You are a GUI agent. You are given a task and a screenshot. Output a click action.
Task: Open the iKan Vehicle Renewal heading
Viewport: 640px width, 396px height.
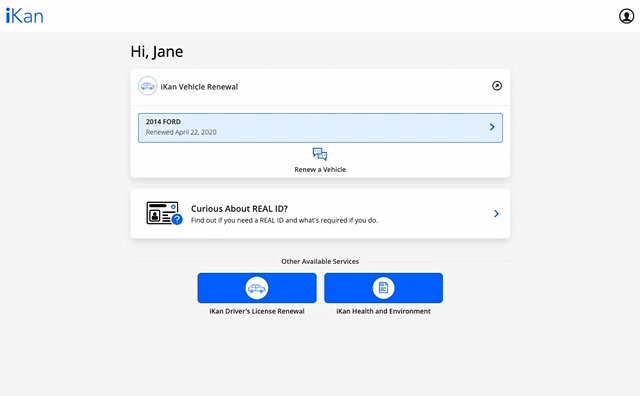pos(199,87)
